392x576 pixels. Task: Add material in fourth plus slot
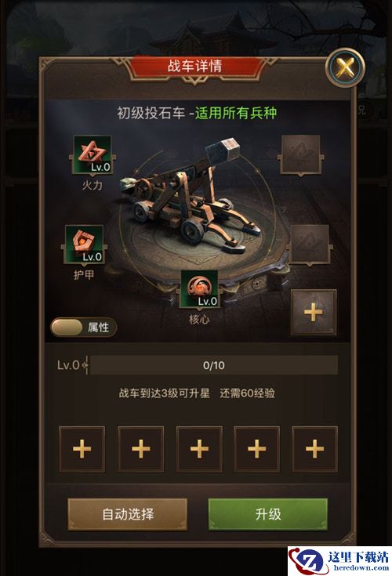click(x=257, y=449)
